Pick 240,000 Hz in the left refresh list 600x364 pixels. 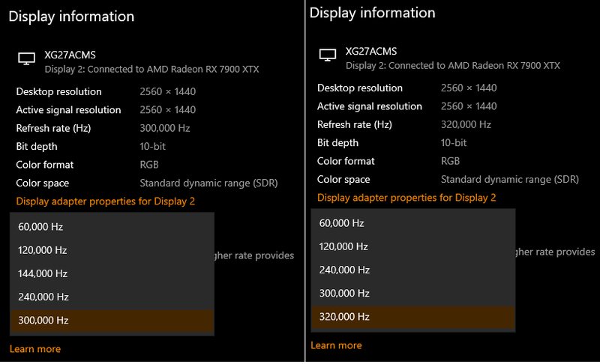point(44,297)
